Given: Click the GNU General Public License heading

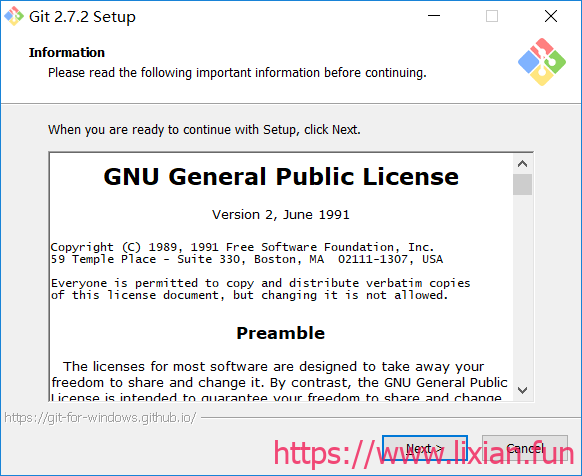Looking at the screenshot, I should coord(281,176).
